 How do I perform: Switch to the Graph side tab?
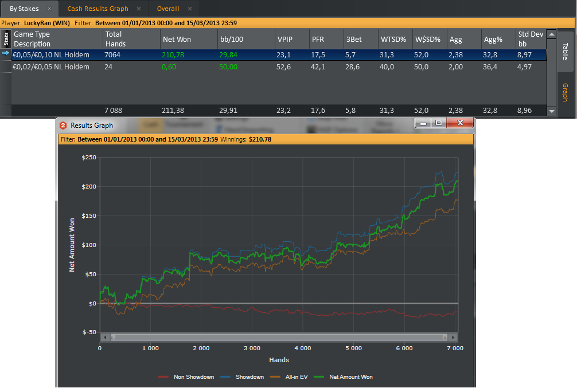point(565,92)
